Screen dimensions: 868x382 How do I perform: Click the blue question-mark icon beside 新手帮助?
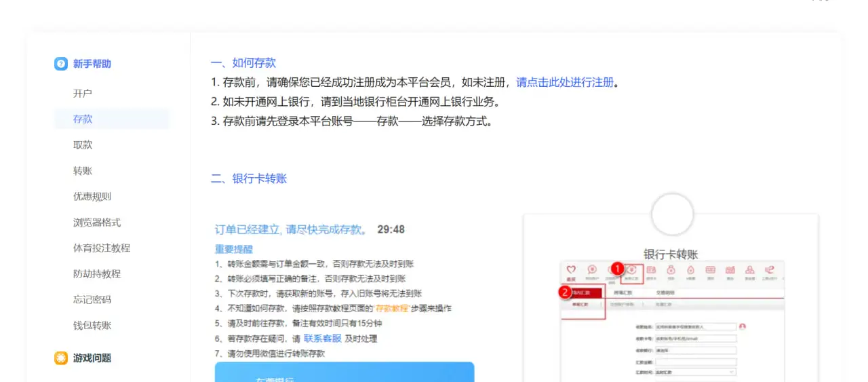[x=61, y=64]
